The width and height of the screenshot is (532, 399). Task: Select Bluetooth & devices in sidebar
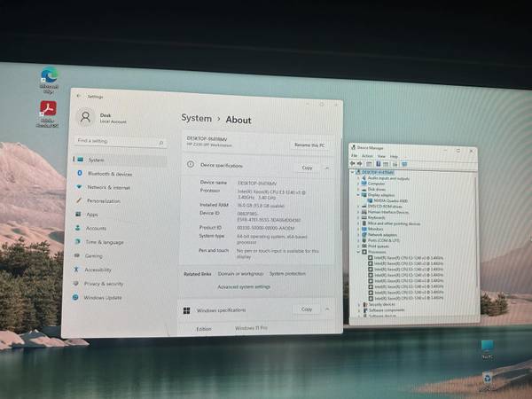click(109, 174)
